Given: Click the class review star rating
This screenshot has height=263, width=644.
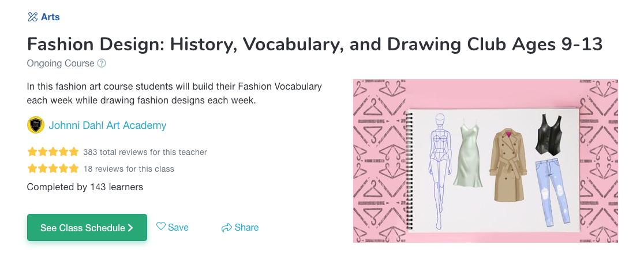Looking at the screenshot, I should click(x=53, y=169).
